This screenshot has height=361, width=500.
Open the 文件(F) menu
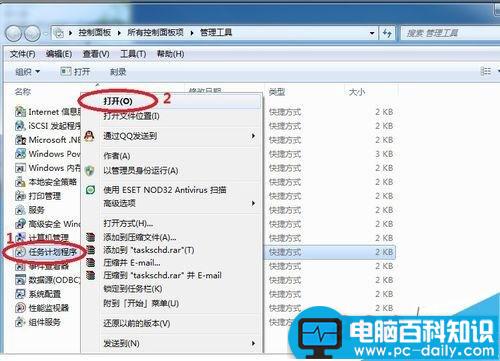[23, 54]
